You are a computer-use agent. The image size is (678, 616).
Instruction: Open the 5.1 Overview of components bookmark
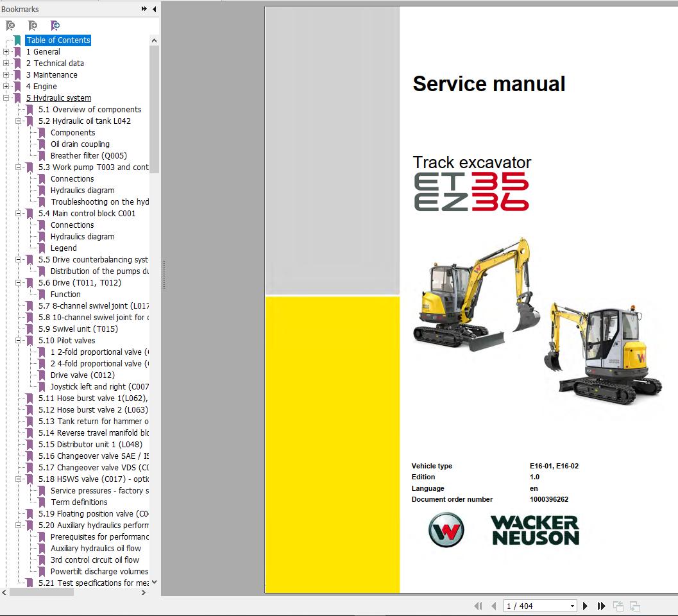(x=90, y=110)
